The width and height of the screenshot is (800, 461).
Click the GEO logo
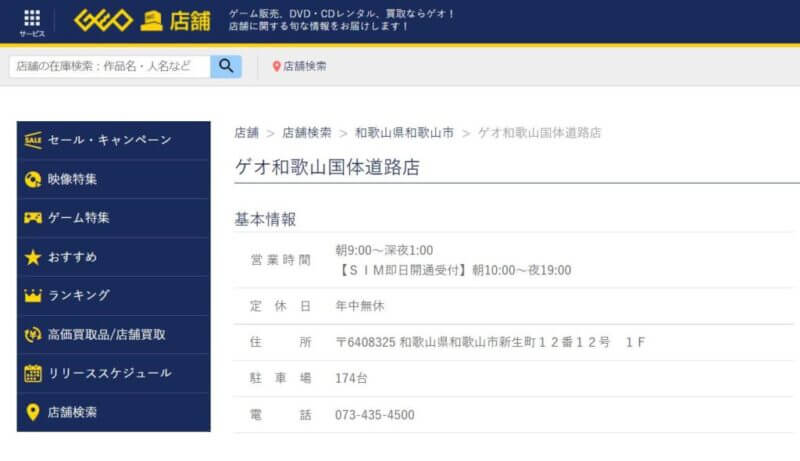click(x=104, y=20)
